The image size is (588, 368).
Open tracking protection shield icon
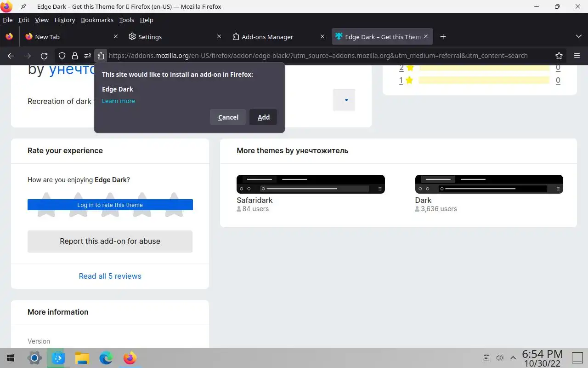[x=62, y=56]
